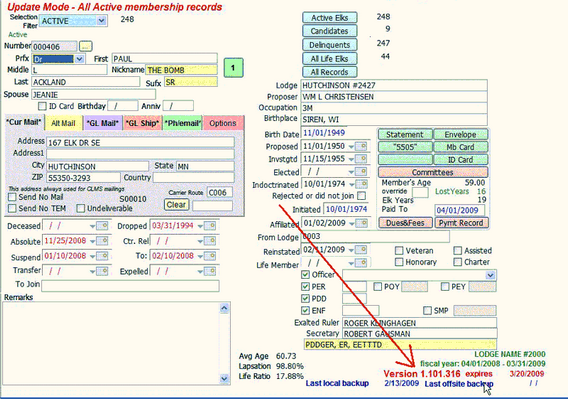Image resolution: width=568 pixels, height=399 pixels.
Task: Open calendar picker for Invstgtd date
Action: pyautogui.click(x=361, y=159)
